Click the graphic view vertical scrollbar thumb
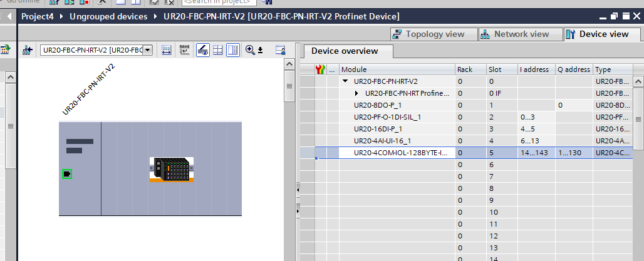This screenshot has width=644, height=261. click(x=289, y=86)
